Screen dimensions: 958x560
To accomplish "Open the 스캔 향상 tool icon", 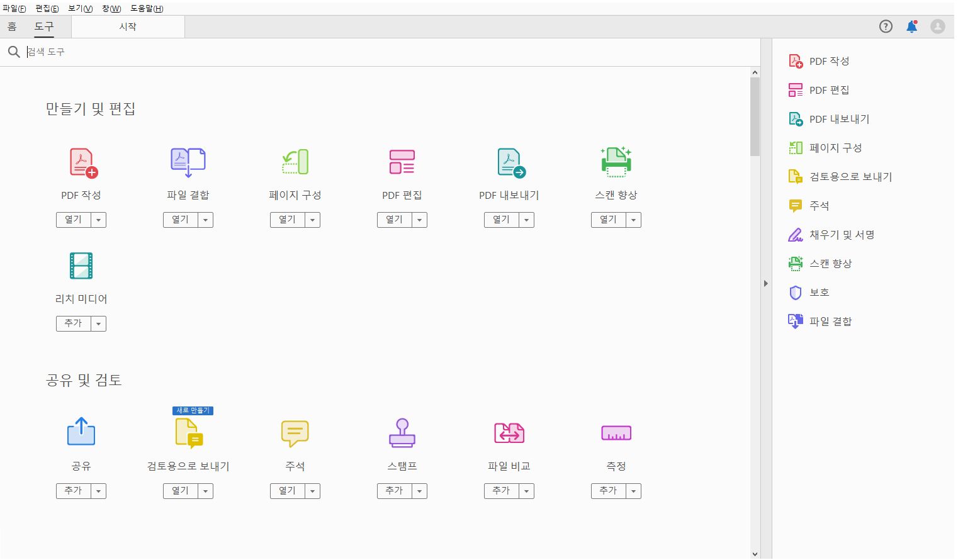I will [616, 161].
